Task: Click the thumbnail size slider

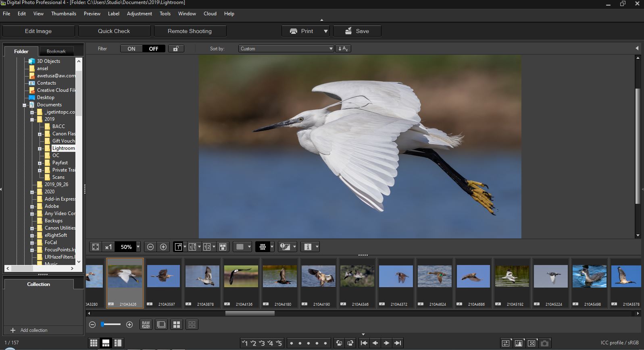Action: (x=110, y=325)
